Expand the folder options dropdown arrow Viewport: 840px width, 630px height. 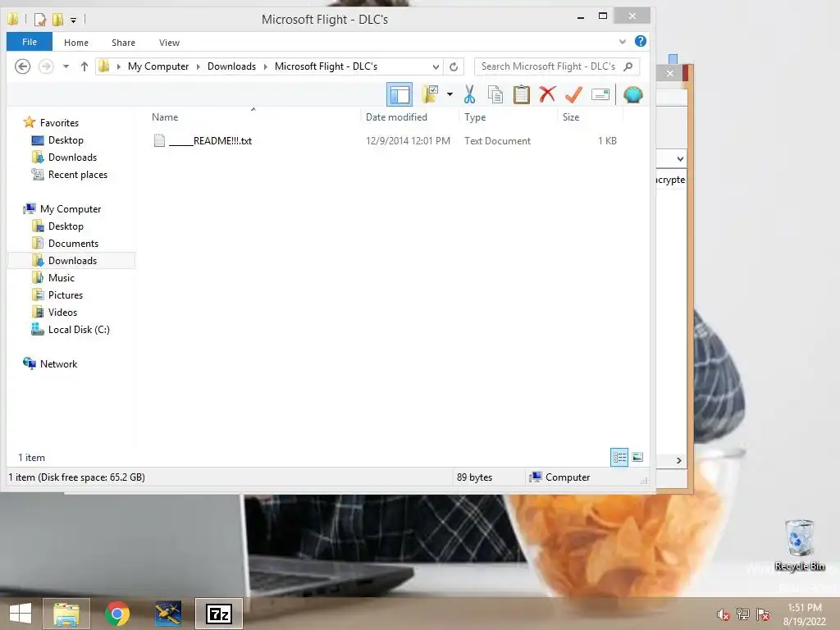tap(450, 94)
